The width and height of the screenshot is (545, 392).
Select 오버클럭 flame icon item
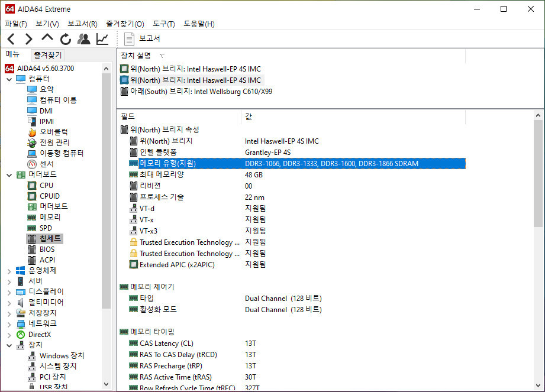pos(53,132)
